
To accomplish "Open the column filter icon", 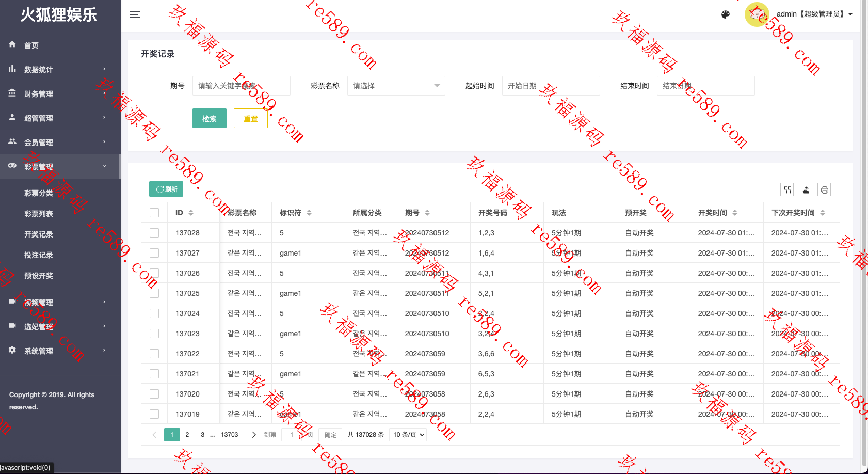I will [x=787, y=190].
